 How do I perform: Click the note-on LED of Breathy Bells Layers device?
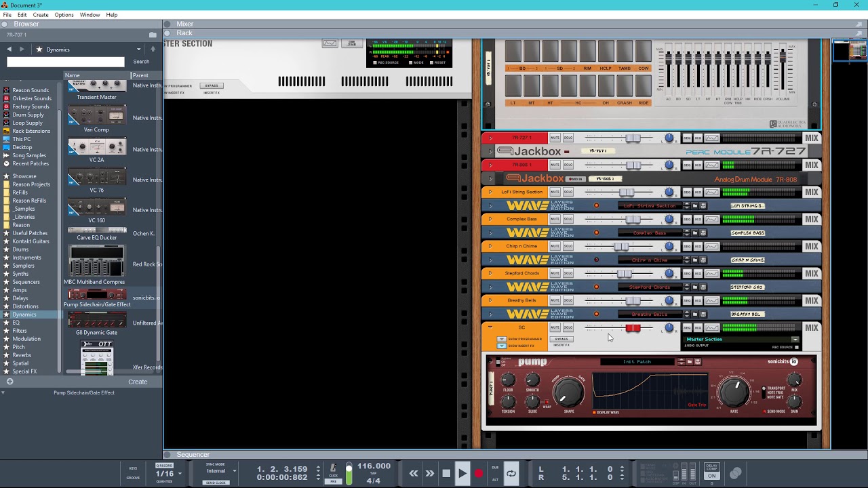coord(597,314)
